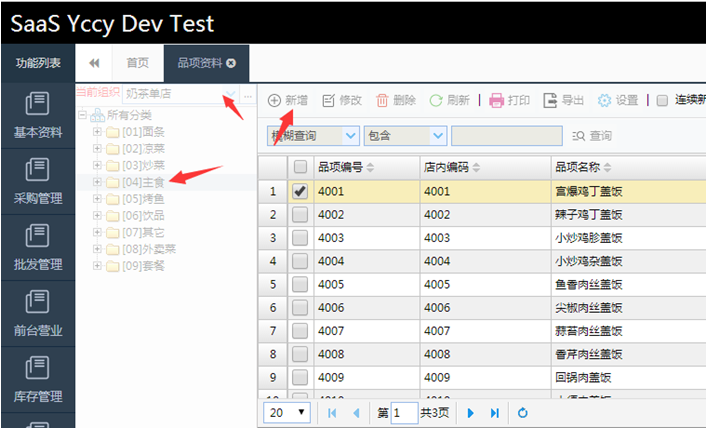Click the 打印 print button
The image size is (709, 432).
510,100
